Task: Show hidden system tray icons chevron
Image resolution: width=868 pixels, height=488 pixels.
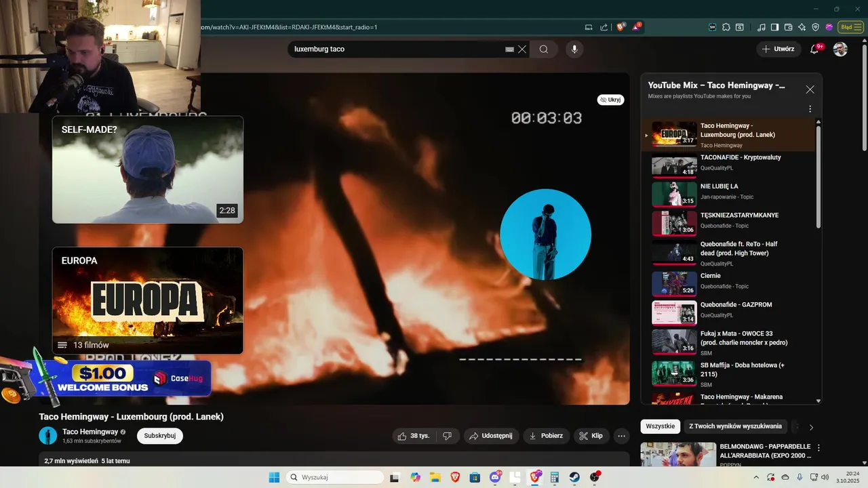Action: pyautogui.click(x=755, y=477)
